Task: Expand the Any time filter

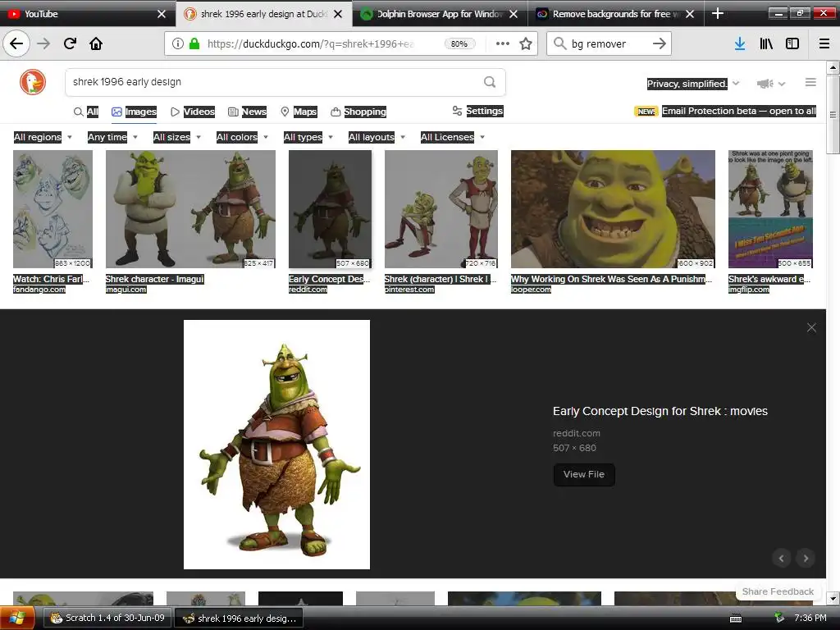Action: coord(112,137)
